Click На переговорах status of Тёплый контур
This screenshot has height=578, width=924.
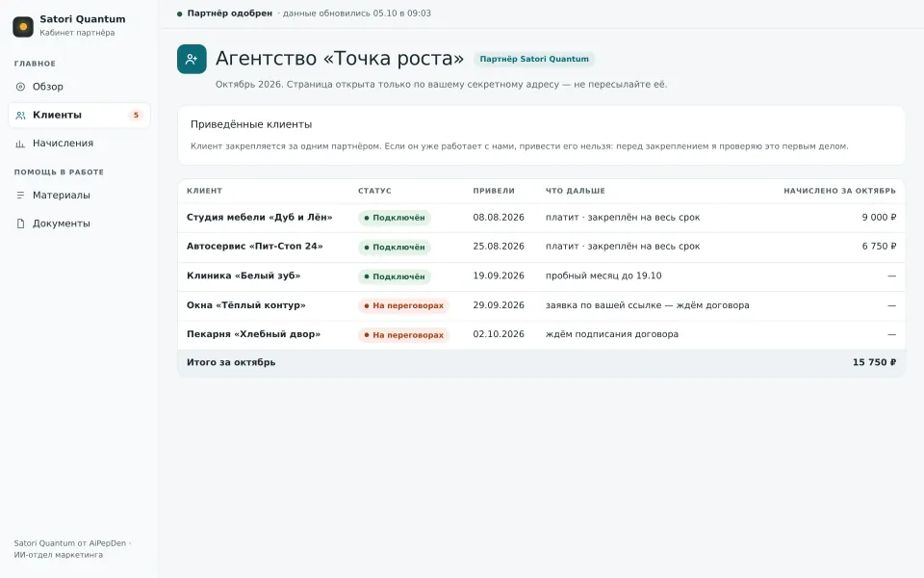point(403,305)
